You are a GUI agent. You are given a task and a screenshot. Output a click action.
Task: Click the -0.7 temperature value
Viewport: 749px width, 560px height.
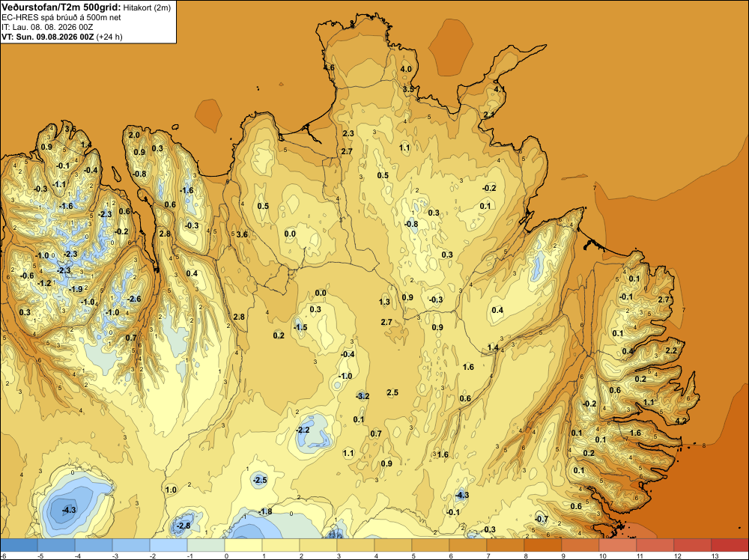(x=542, y=519)
